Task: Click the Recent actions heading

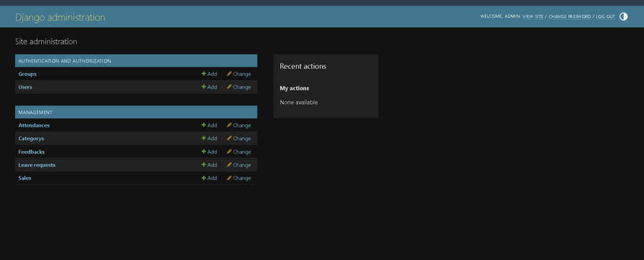Action: 303,66
